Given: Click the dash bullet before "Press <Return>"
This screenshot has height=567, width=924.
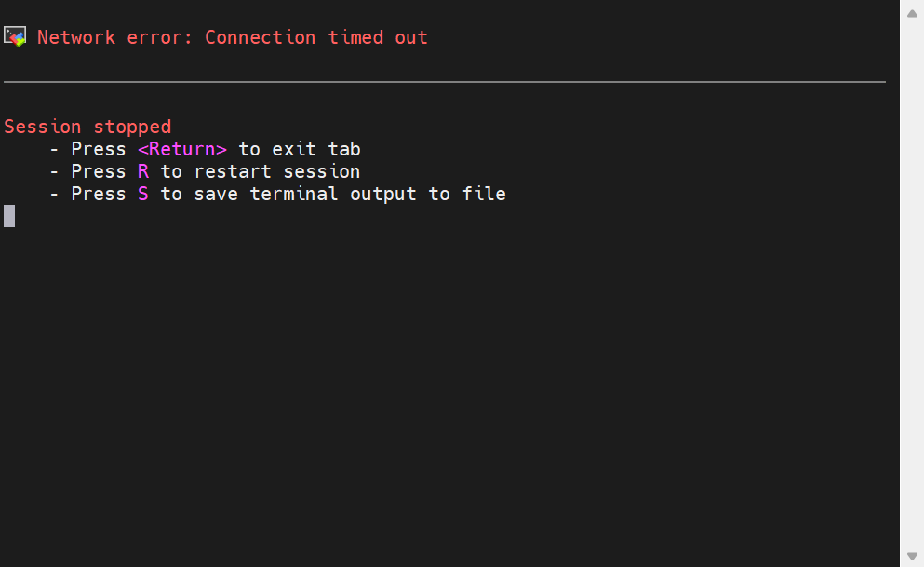Looking at the screenshot, I should (54, 149).
